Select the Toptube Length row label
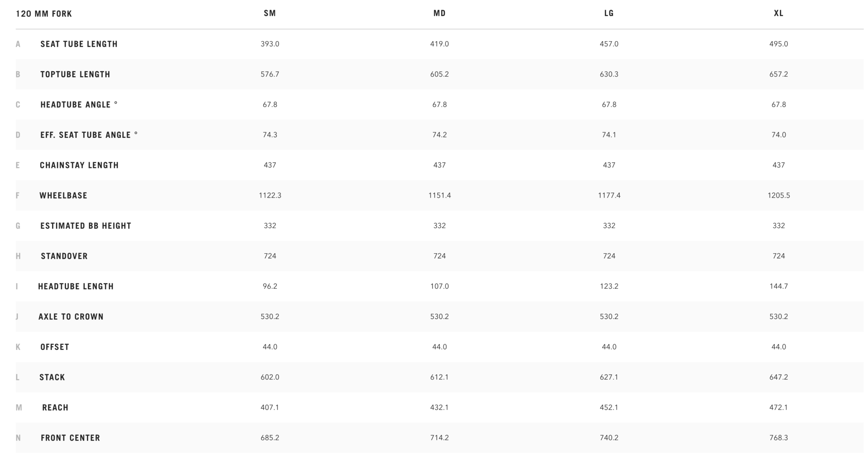This screenshot has width=868, height=475. point(75,74)
